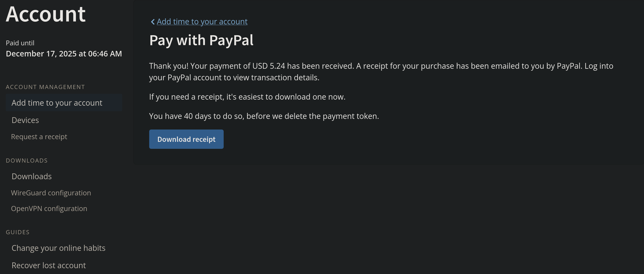Open the "Add time to your account" breadcrumb link
This screenshot has height=274, width=644.
tap(202, 21)
